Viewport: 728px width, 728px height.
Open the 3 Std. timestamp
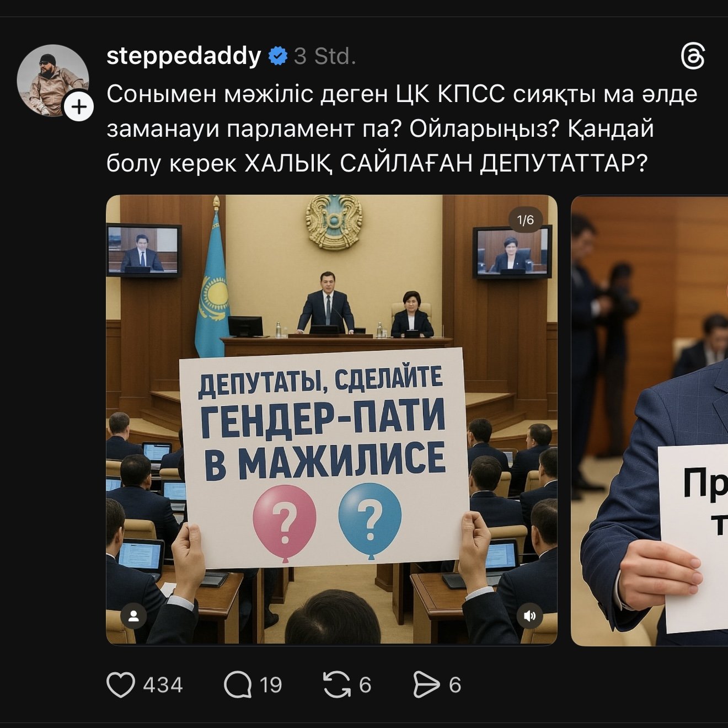click(325, 56)
